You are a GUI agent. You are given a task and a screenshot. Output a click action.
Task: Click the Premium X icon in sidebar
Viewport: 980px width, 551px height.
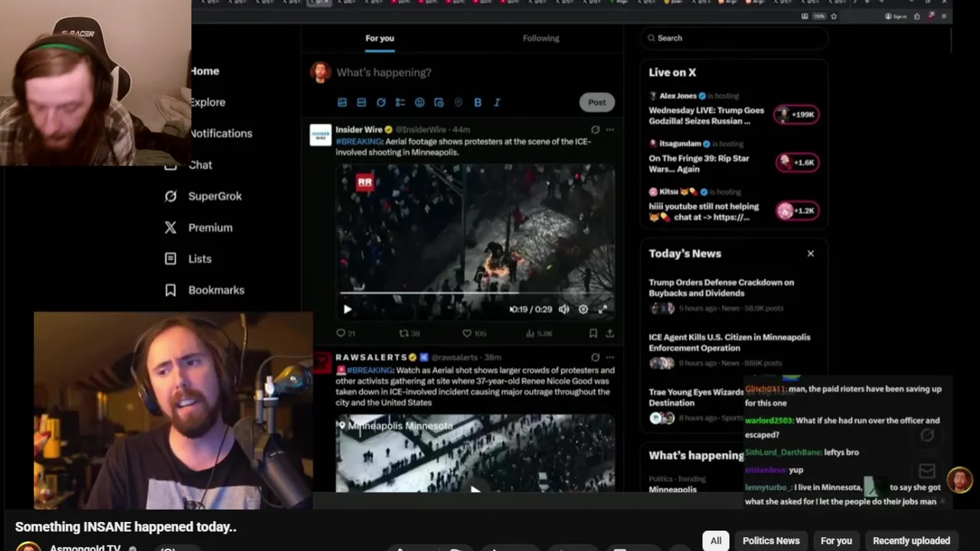pos(171,227)
